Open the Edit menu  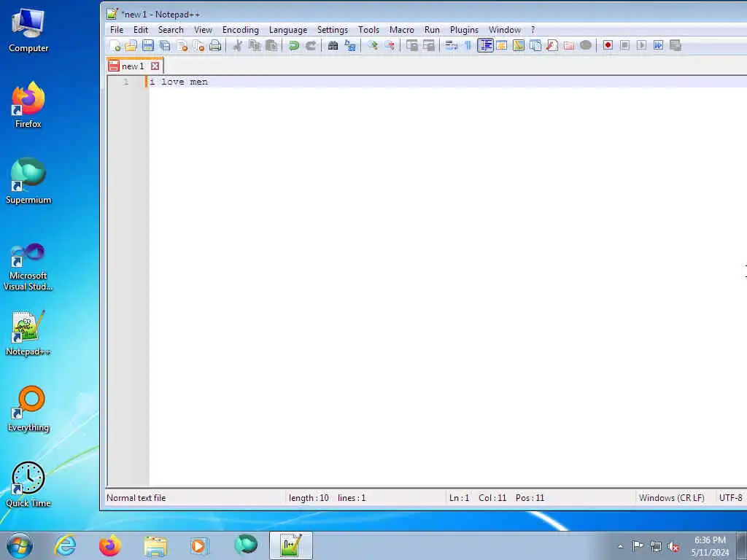[141, 30]
